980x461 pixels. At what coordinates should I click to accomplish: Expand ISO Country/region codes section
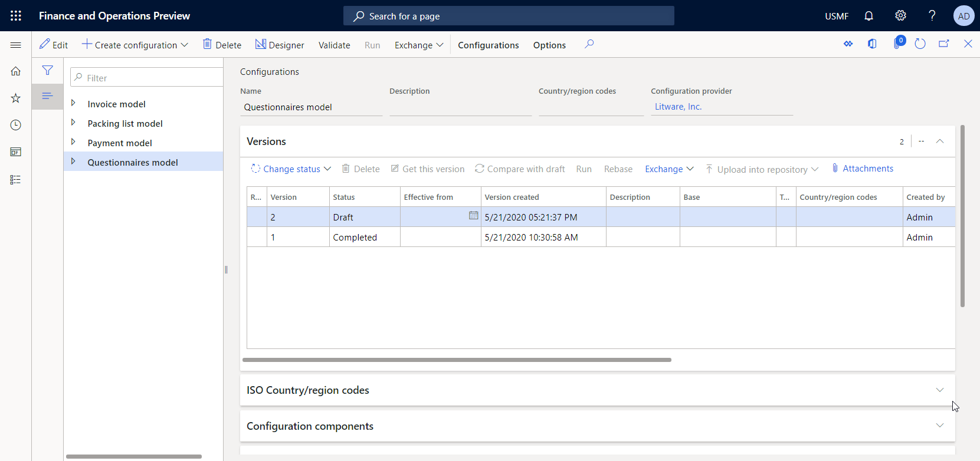pos(939,390)
